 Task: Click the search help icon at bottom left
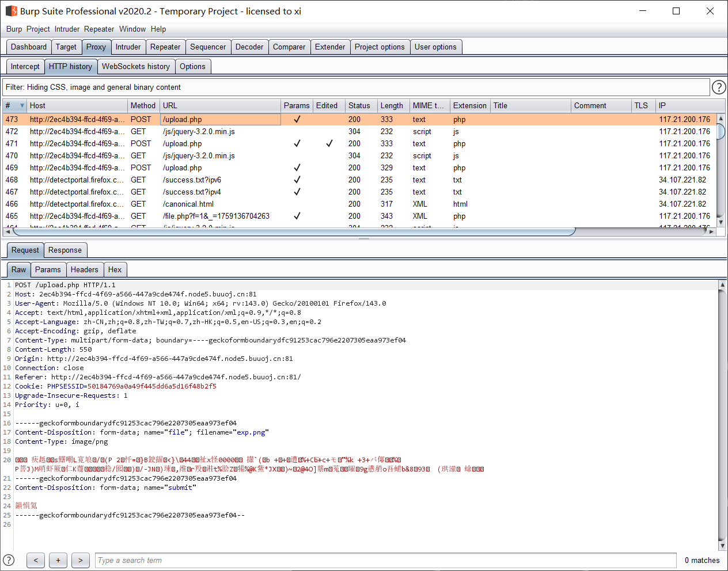pyautogui.click(x=9, y=560)
